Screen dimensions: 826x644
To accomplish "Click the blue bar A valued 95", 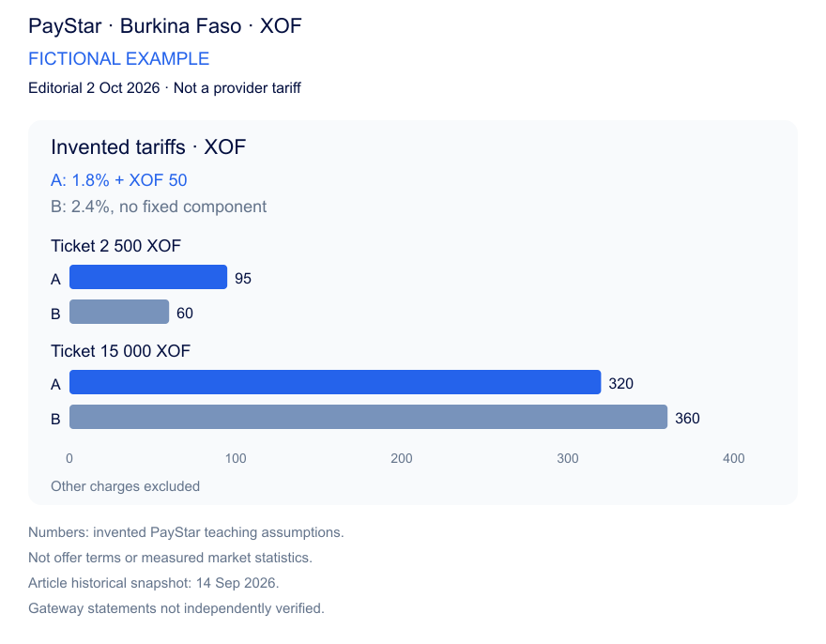I will coord(148,277).
